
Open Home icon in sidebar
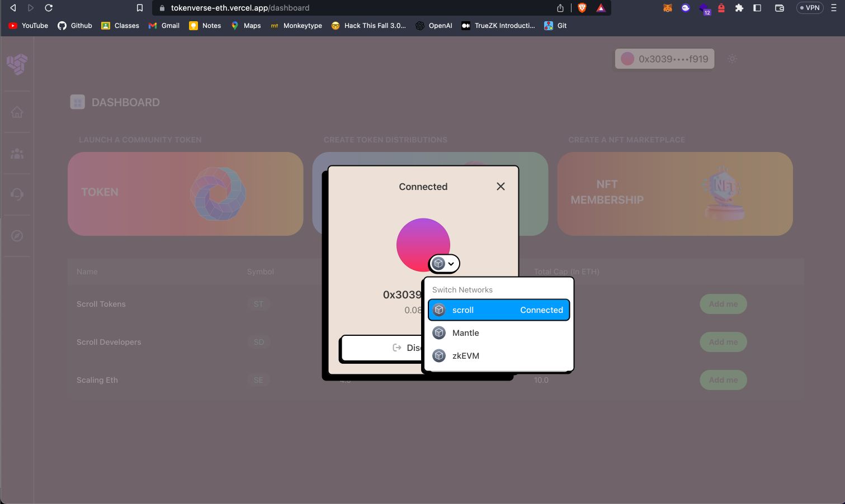coord(17,112)
